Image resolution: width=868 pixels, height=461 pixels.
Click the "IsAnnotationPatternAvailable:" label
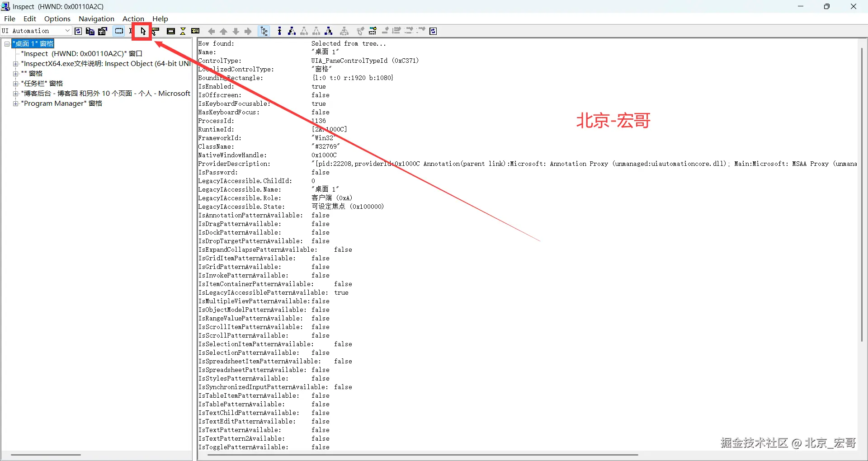(x=250, y=216)
